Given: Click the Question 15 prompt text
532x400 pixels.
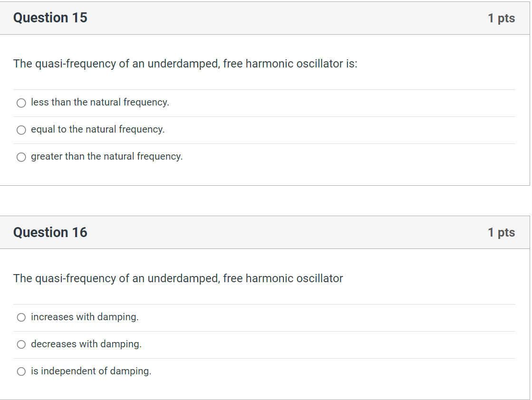Looking at the screenshot, I should pos(185,64).
